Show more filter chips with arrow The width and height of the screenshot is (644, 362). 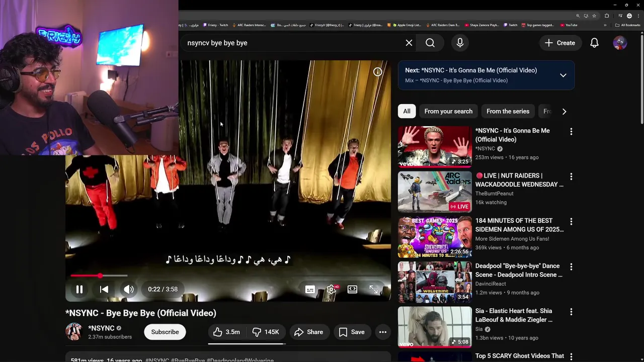[564, 111]
